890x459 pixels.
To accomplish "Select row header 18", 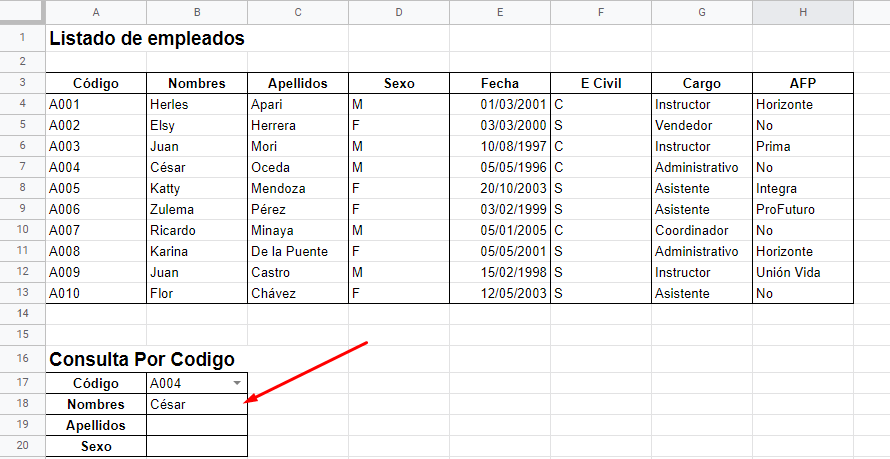I will click(22, 405).
